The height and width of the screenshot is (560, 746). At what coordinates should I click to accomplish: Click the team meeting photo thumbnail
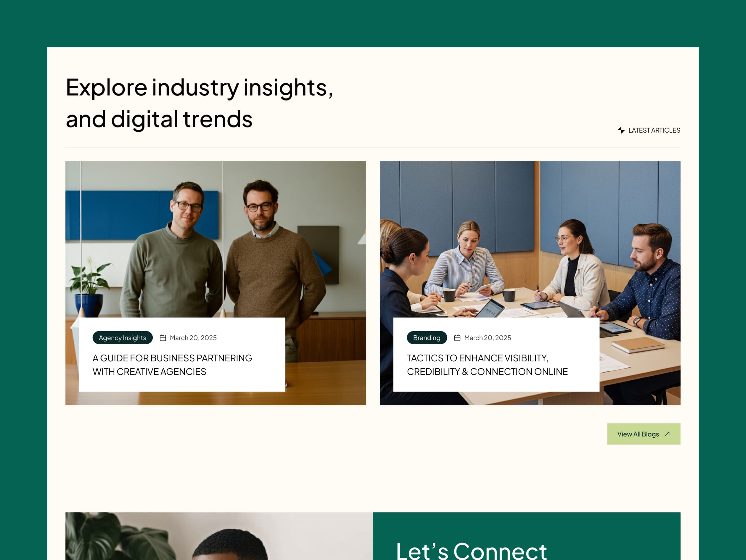pos(530,239)
